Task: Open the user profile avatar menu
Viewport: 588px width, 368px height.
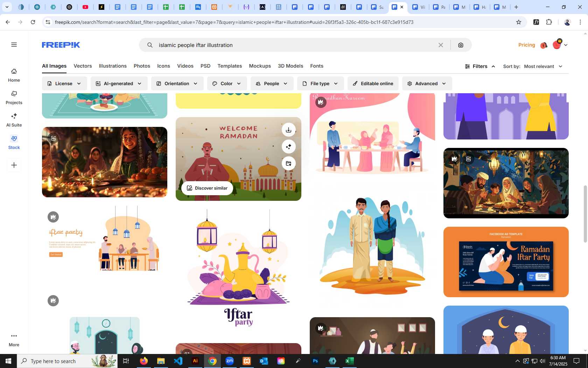Action: 560,45
